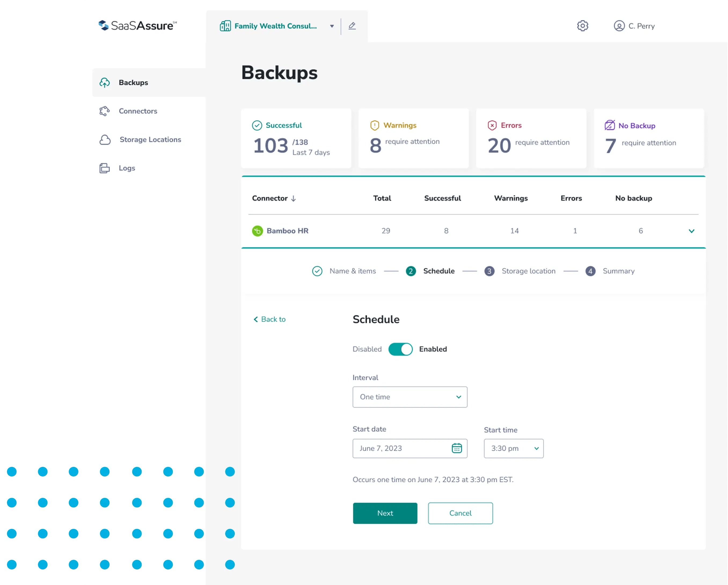The height and width of the screenshot is (585, 728).
Task: Open the settings gear icon
Action: click(583, 26)
